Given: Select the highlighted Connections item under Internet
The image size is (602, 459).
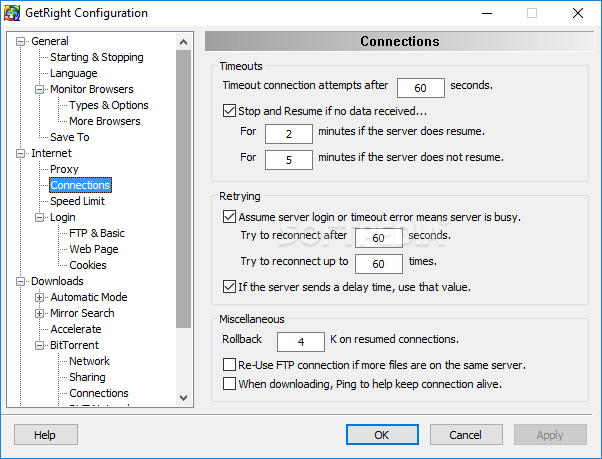Looking at the screenshot, I should tap(80, 185).
